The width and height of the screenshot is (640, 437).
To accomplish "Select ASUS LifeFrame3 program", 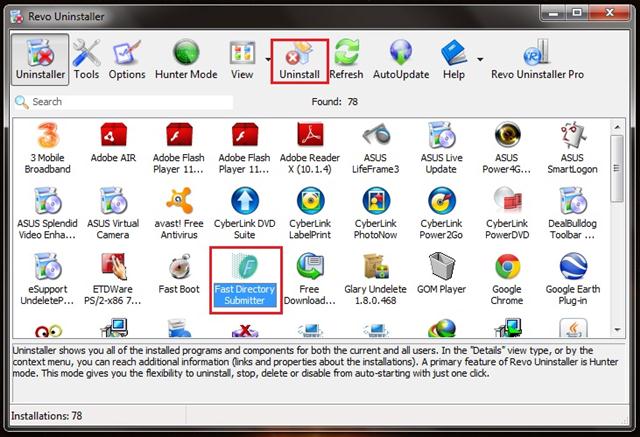I will pyautogui.click(x=376, y=149).
